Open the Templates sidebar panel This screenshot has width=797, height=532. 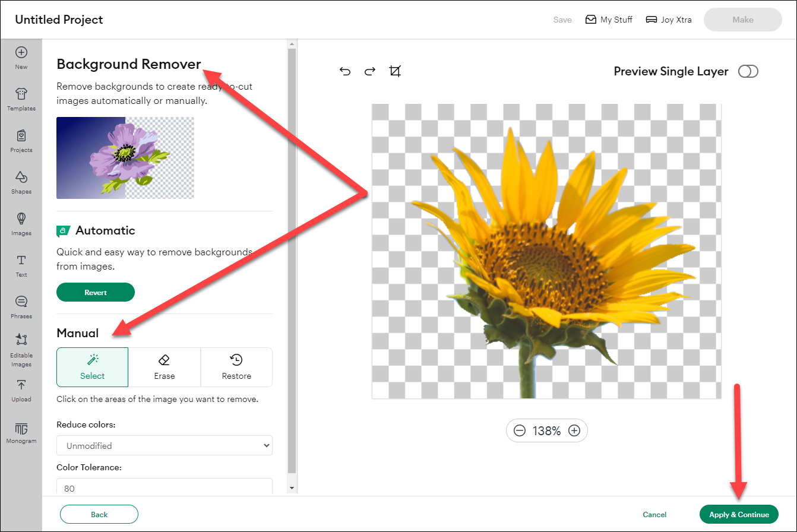[x=21, y=99]
